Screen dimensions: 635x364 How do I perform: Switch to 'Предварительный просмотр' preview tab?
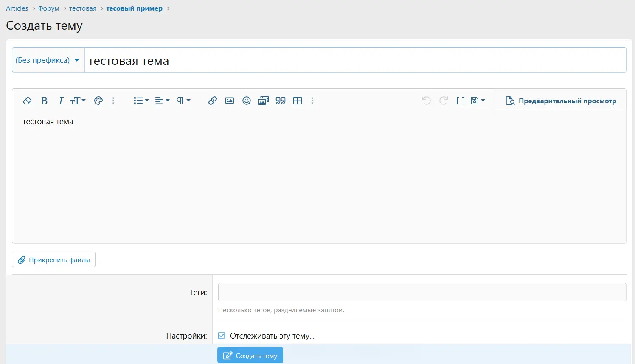(x=560, y=101)
